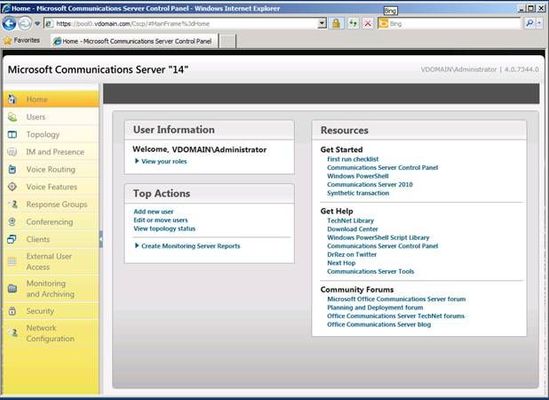Screen dimensions: 549x400
Task: Open Office Communications Server TechNet forums link
Action: pos(396,316)
